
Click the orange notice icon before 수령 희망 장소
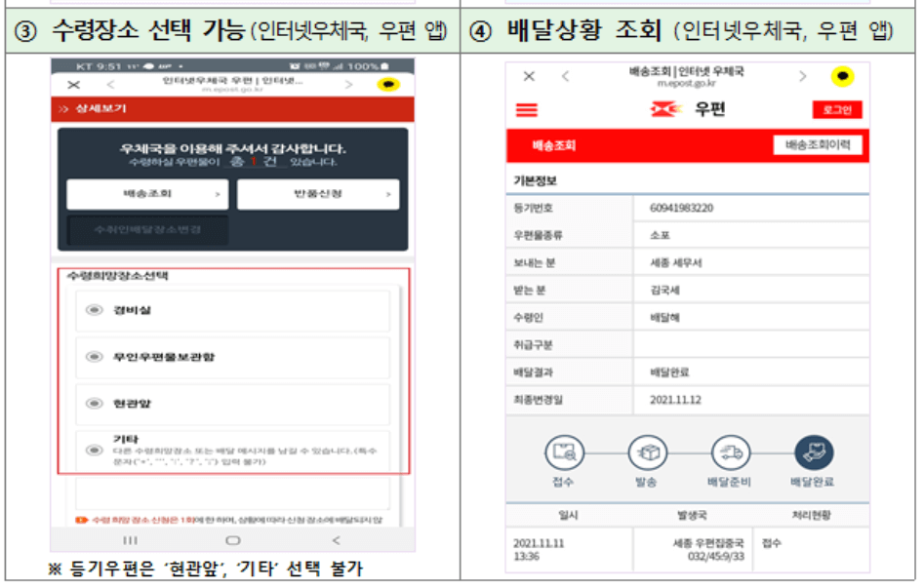tap(81, 520)
